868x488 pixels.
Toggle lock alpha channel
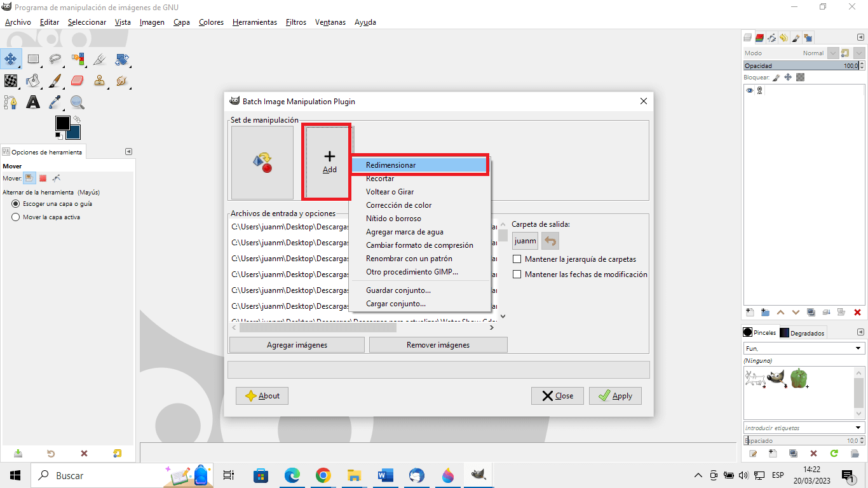pos(801,78)
